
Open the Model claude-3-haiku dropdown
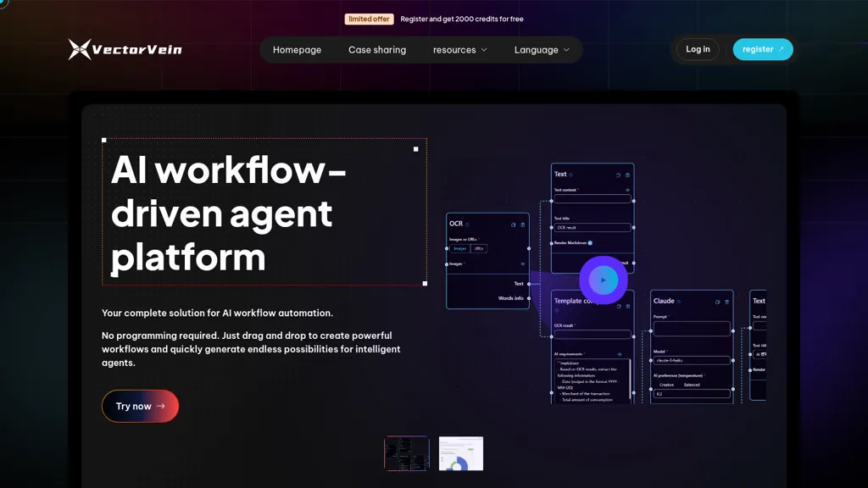pyautogui.click(x=692, y=360)
